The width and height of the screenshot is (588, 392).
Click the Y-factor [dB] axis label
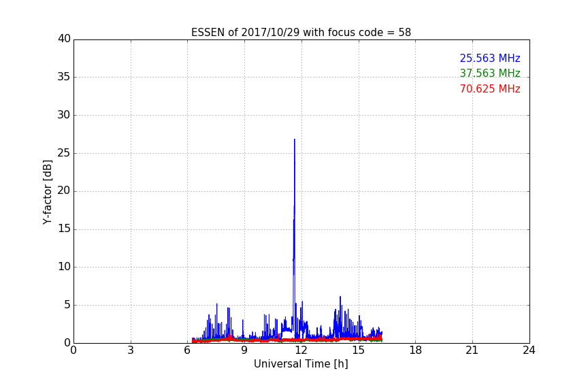47,192
